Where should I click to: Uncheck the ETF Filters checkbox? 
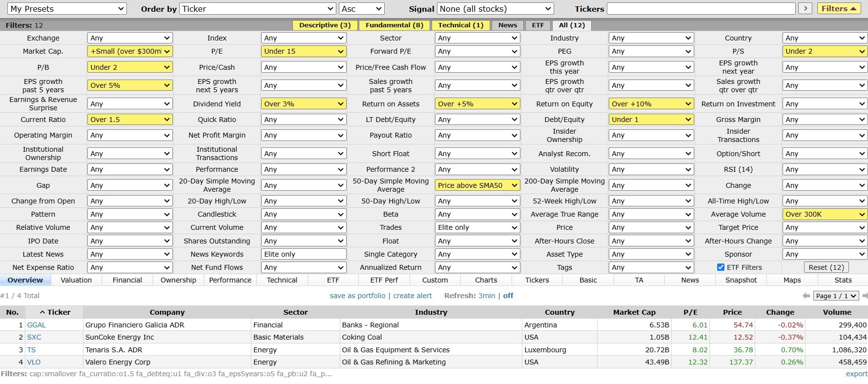coord(721,267)
